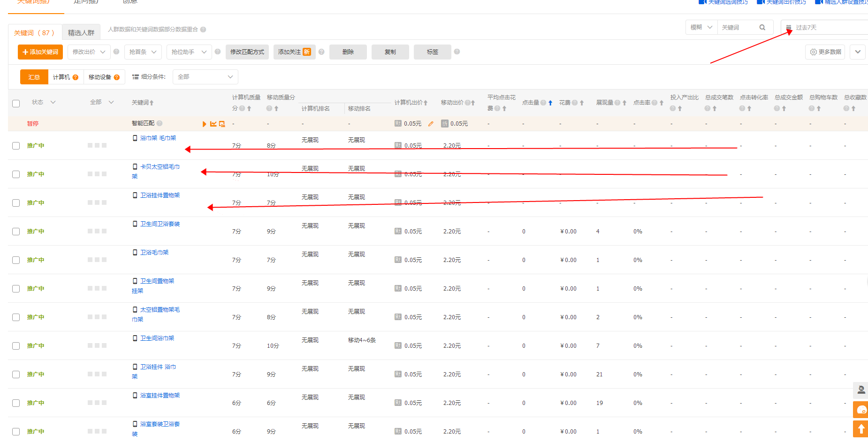Click the orange back-to-top arrow
The image size is (868, 442).
click(861, 429)
